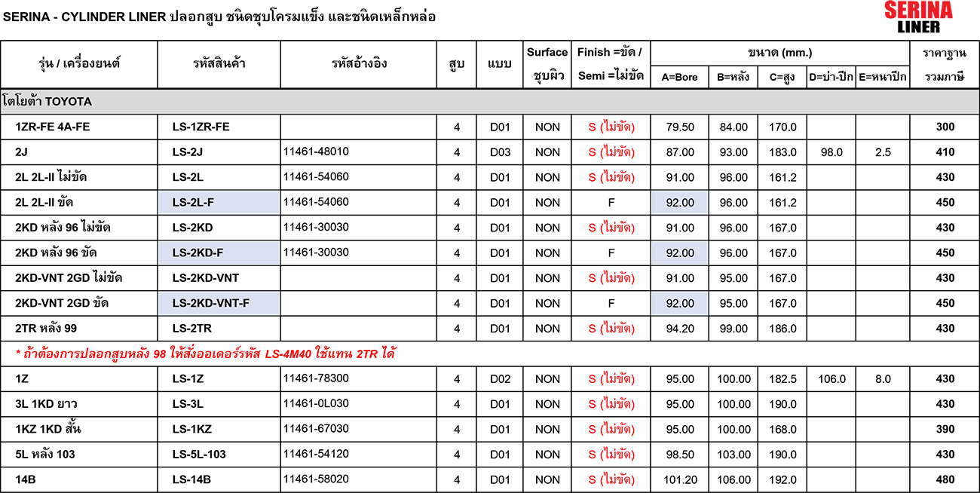This screenshot has height=493, width=980.
Task: Click product code LS-1ZR-FE
Action: pyautogui.click(x=201, y=127)
